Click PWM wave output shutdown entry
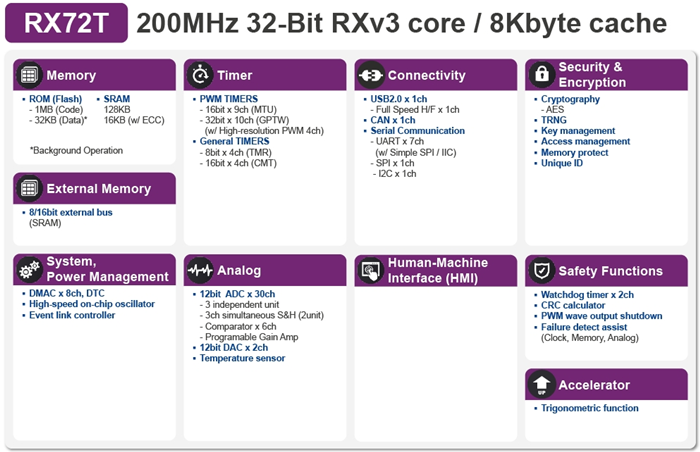The width and height of the screenshot is (700, 452). click(601, 316)
